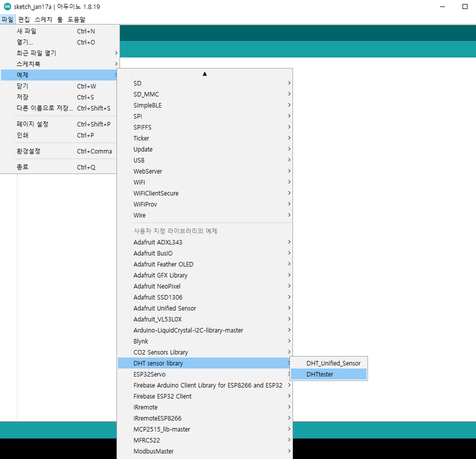Open IRremote examples submenu

pyautogui.click(x=205, y=407)
